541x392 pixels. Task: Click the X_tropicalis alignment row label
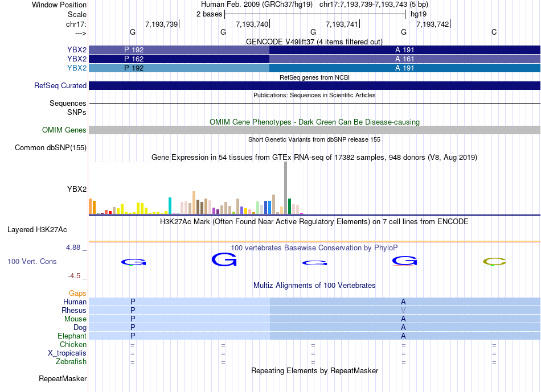click(x=67, y=353)
